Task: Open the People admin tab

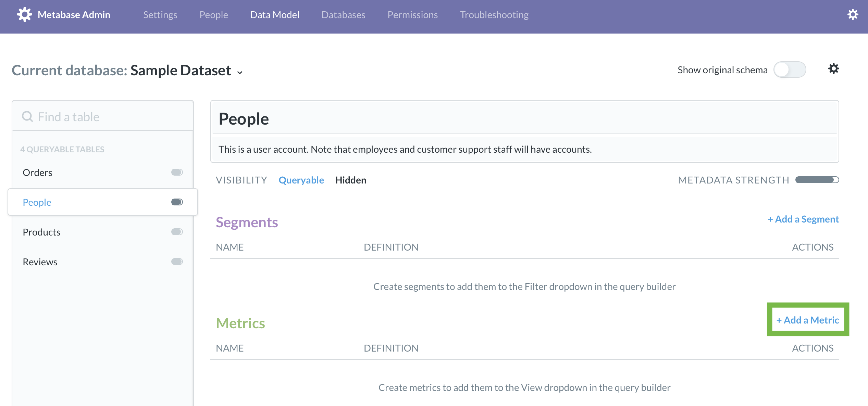Action: coord(214,15)
